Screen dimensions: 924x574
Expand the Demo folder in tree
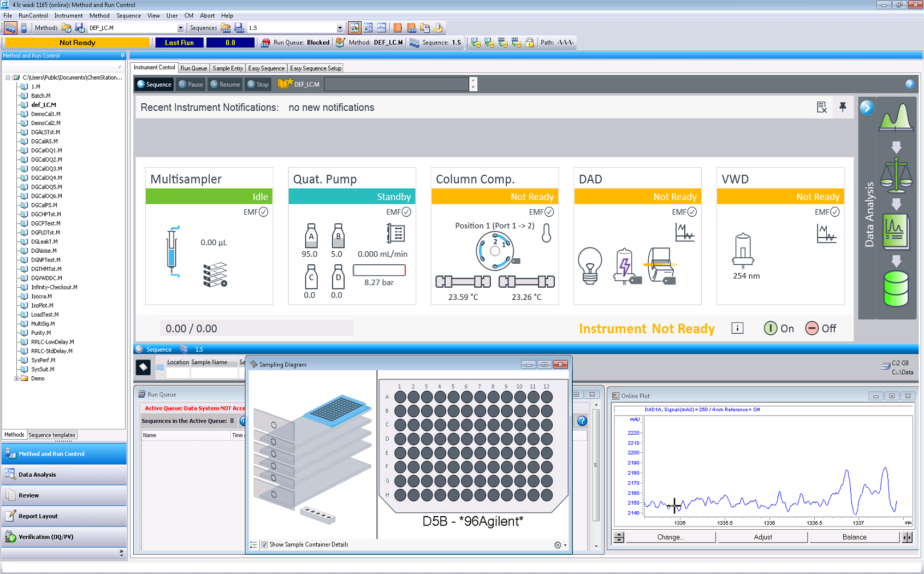tap(16, 378)
